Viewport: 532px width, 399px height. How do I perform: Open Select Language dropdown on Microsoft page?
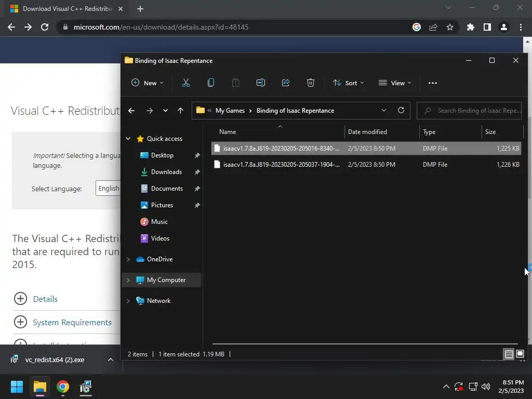point(108,188)
